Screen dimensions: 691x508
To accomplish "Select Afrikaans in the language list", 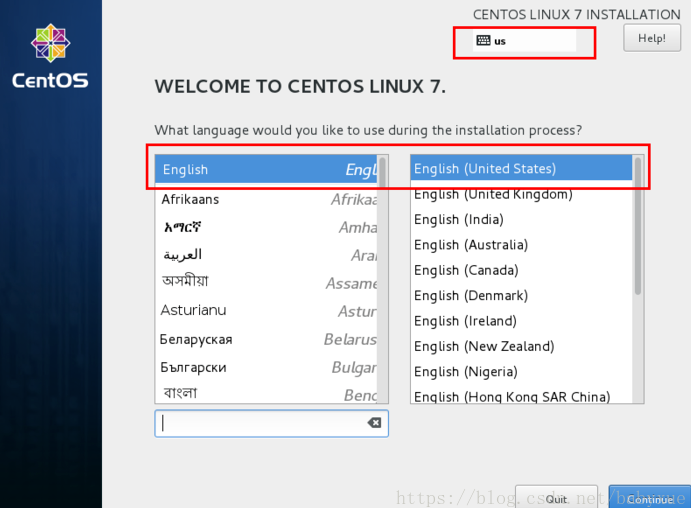I will (266, 199).
